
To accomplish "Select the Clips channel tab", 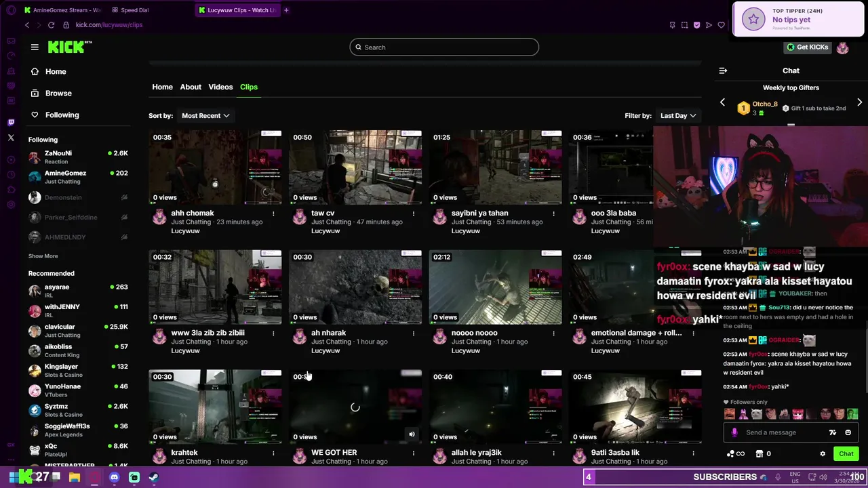I will tap(249, 87).
